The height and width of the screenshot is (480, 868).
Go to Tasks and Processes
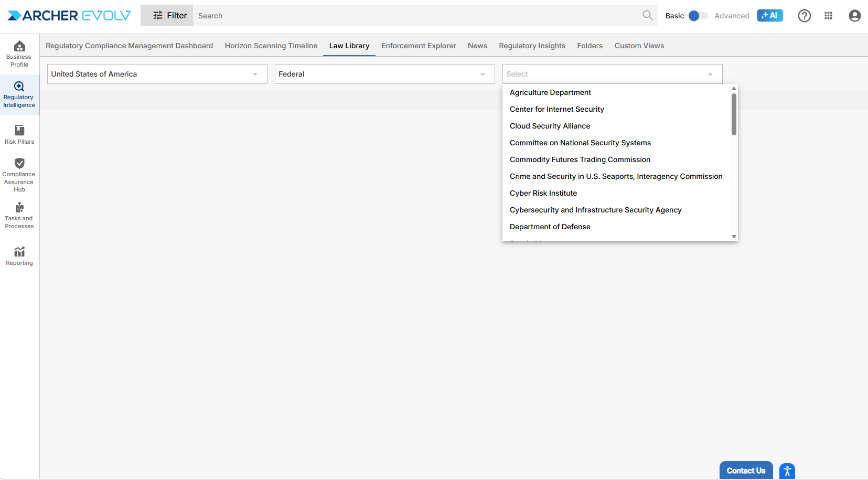(19, 216)
